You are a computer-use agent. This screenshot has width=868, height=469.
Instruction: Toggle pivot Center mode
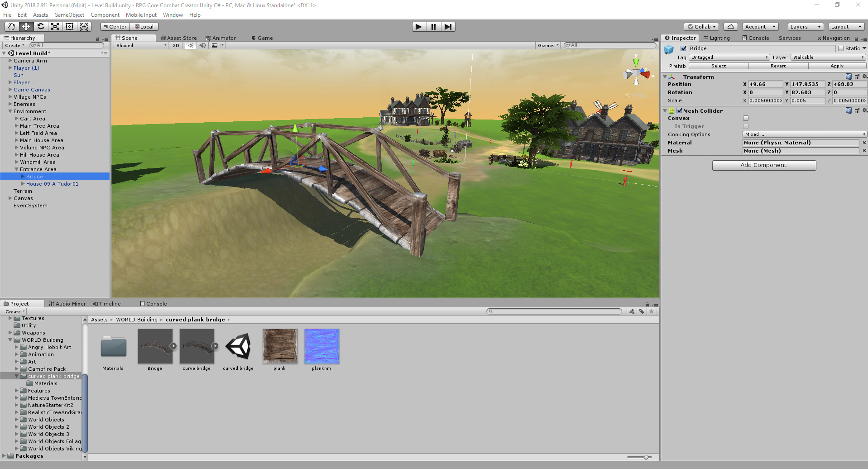pos(115,27)
